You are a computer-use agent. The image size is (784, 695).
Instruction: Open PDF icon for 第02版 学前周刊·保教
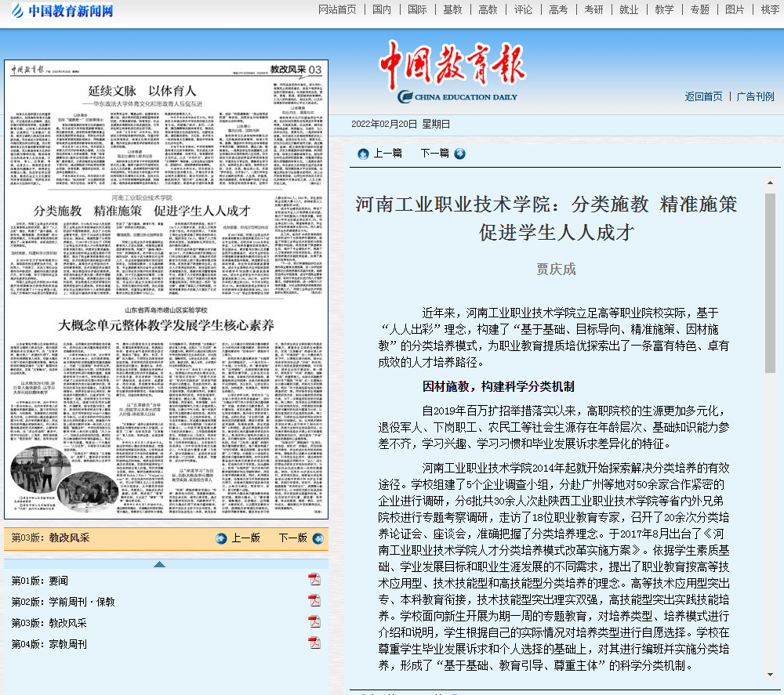314,601
